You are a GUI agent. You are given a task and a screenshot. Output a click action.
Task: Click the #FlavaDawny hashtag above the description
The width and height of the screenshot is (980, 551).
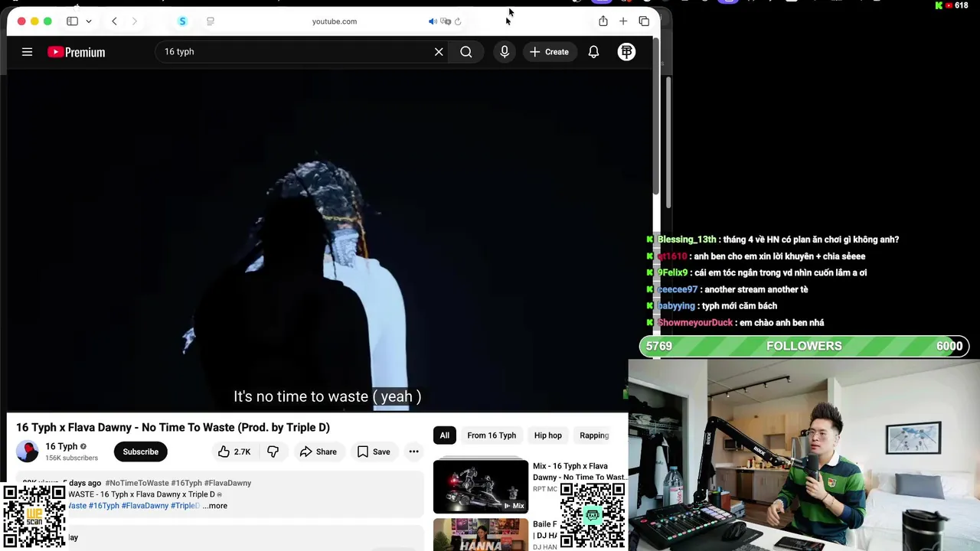[x=228, y=483]
